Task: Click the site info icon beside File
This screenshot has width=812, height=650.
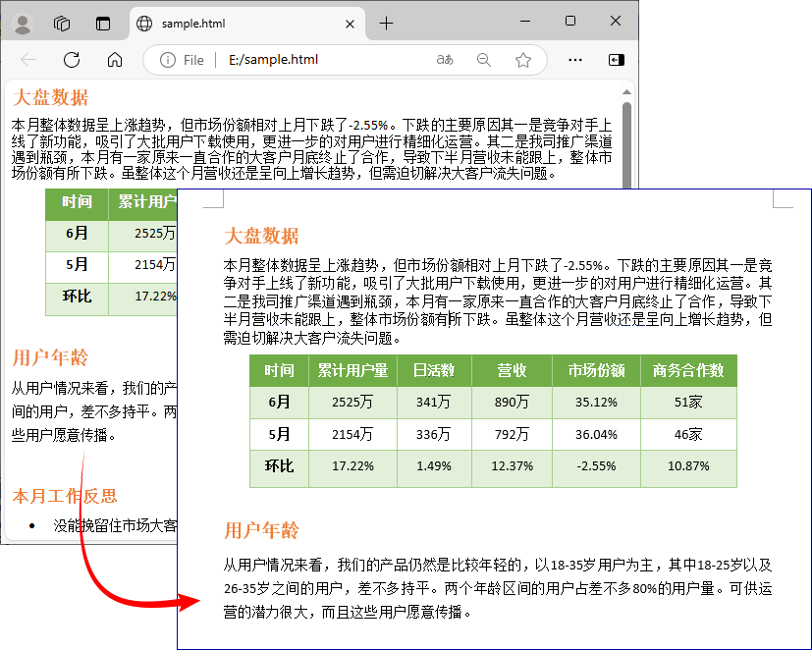Action: coord(167,60)
